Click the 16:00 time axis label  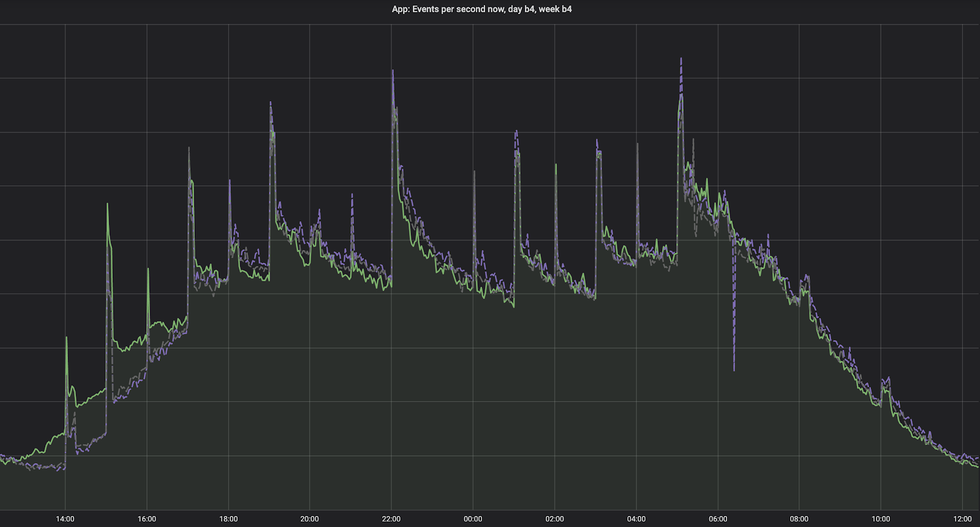[146, 519]
